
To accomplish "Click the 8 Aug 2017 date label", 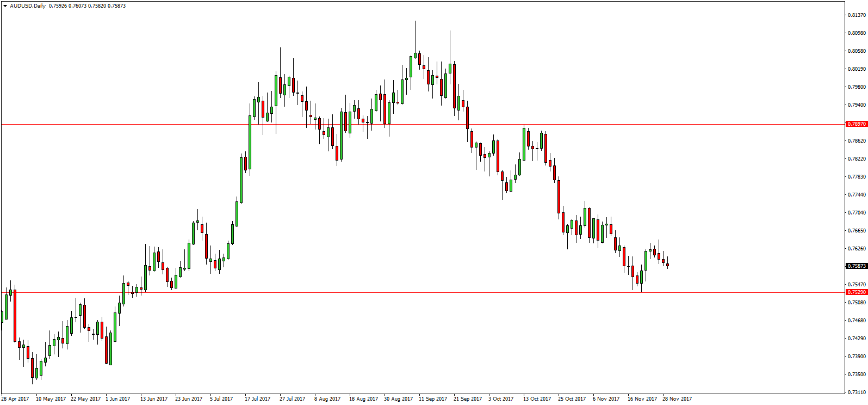I will click(327, 399).
